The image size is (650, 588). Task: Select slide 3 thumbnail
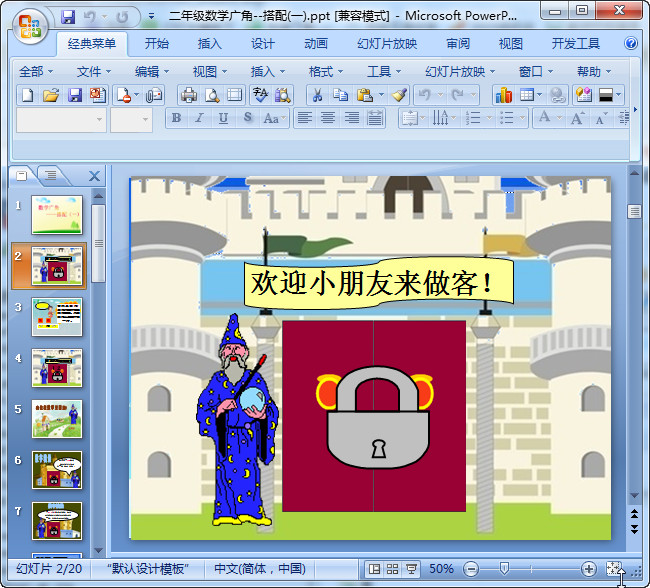click(57, 317)
